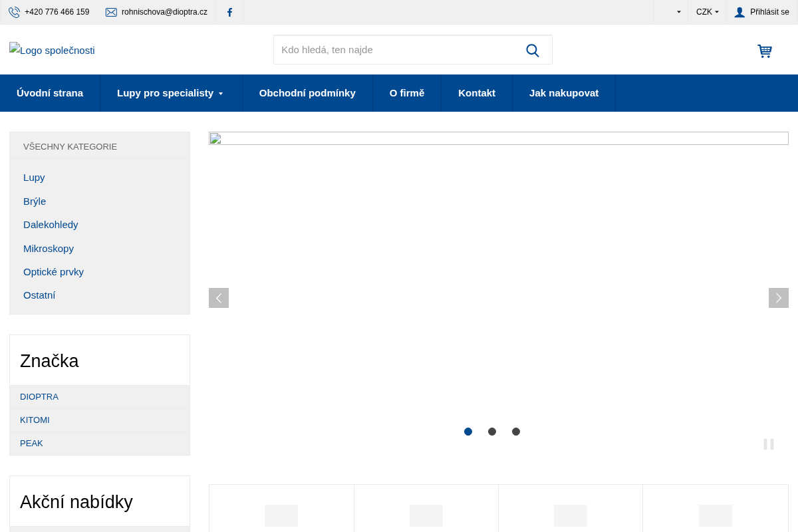Pause the slideshow autoplay
Image resolution: width=798 pixels, height=532 pixels.
(x=769, y=444)
